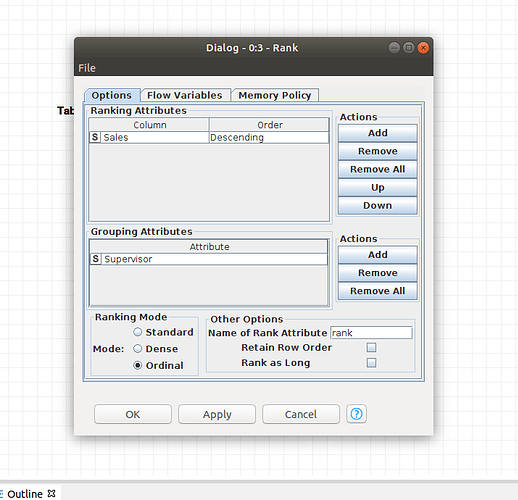Open the Supervisor attribute cell dropdown
This screenshot has width=518, height=500.
coord(209,259)
